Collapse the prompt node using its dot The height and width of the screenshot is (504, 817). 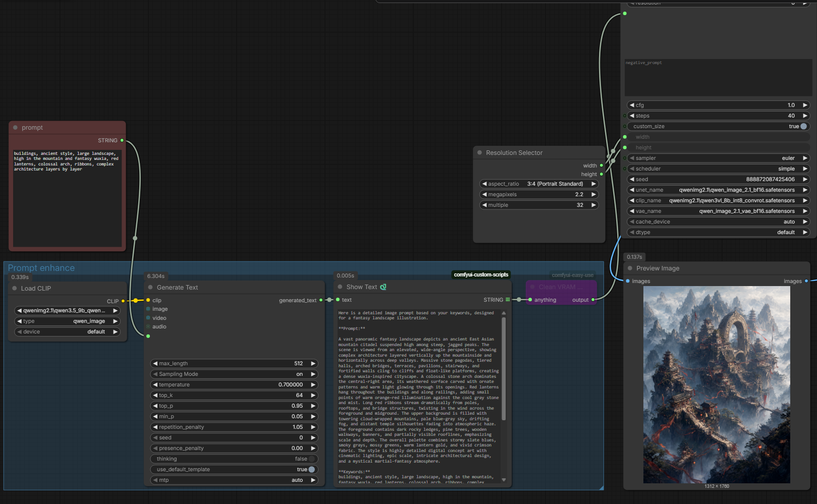click(x=15, y=128)
